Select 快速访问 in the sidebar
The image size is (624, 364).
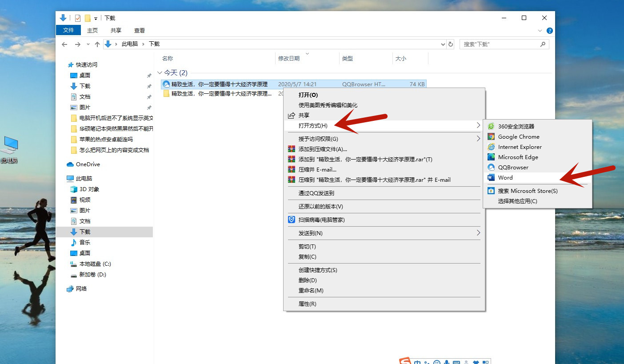click(86, 64)
